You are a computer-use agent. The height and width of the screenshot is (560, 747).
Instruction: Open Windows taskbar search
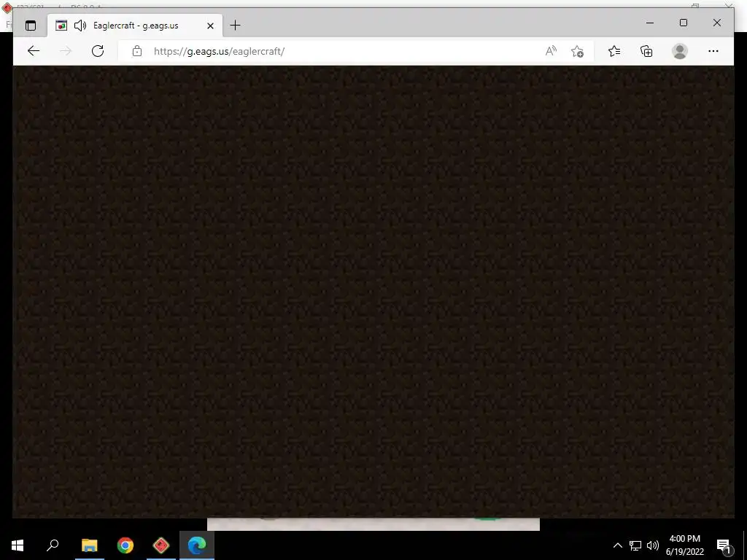[x=53, y=545]
